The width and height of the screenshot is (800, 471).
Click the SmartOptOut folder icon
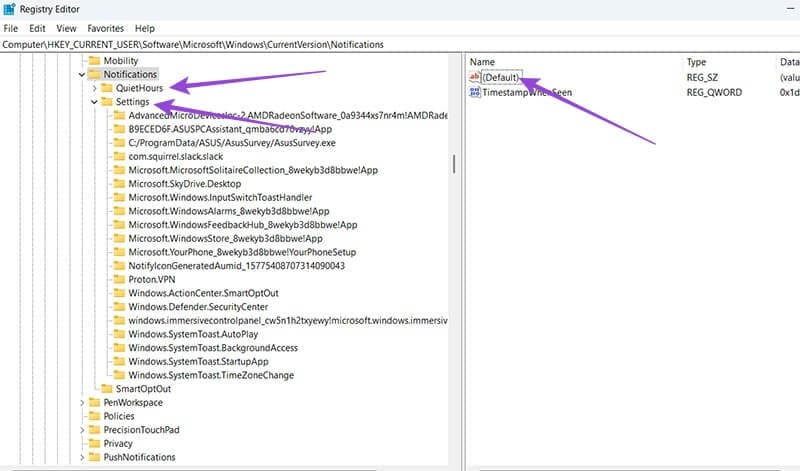tap(106, 388)
